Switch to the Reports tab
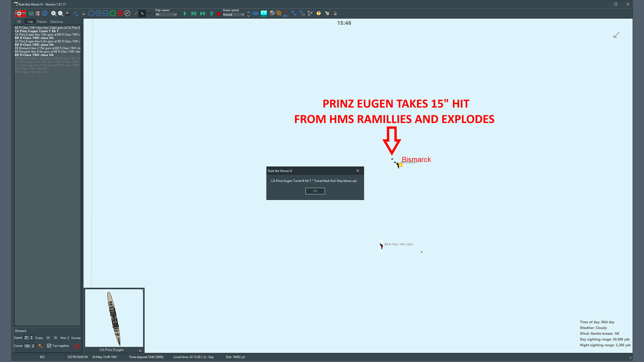This screenshot has width=644, height=362. [x=42, y=22]
